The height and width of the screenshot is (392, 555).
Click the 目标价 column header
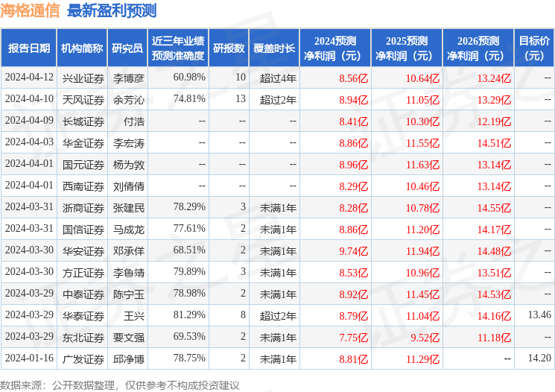click(x=534, y=48)
